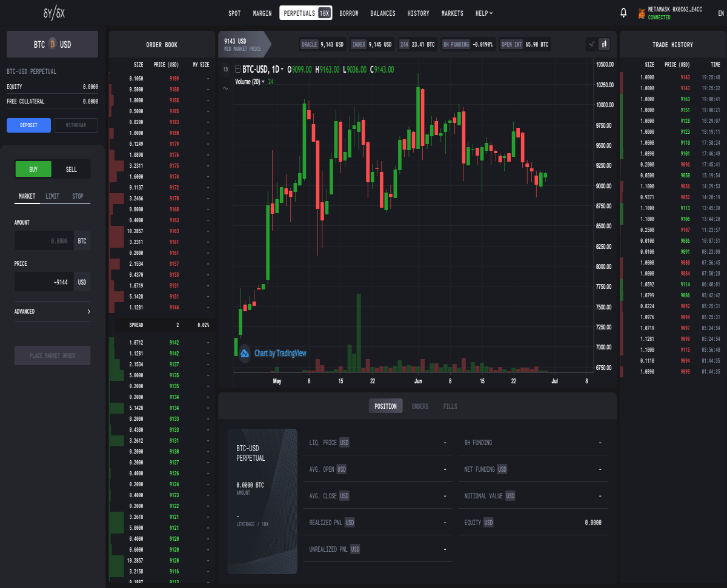The width and height of the screenshot is (727, 588).
Task: Select the BUY side toggle
Action: [33, 169]
